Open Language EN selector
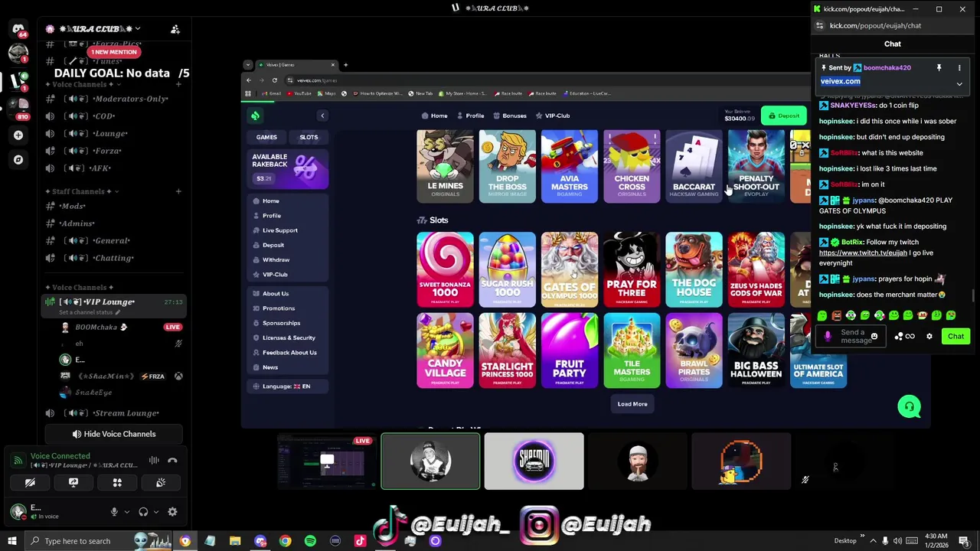The width and height of the screenshot is (980, 551). [286, 386]
